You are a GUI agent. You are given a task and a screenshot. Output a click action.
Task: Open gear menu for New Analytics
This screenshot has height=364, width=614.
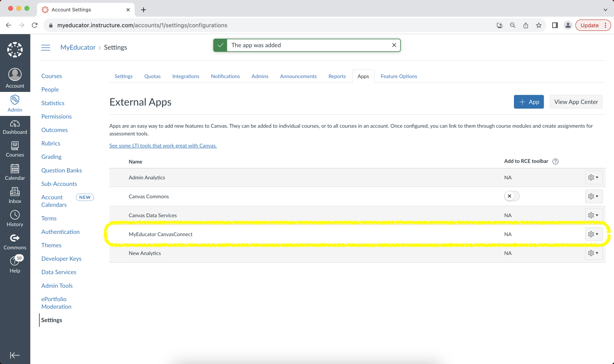pos(594,253)
